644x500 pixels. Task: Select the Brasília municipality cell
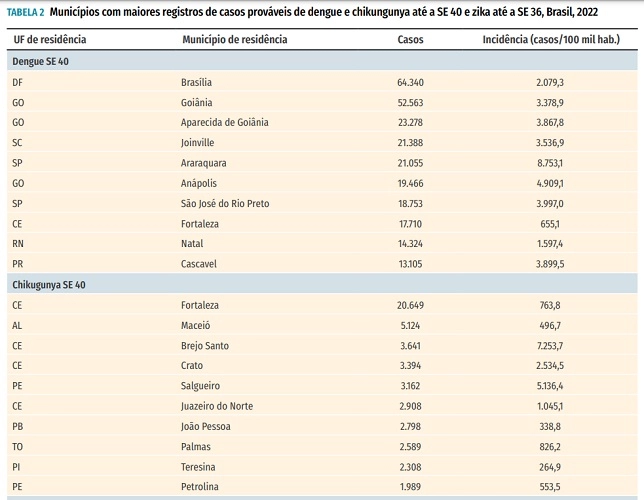pos(196,82)
